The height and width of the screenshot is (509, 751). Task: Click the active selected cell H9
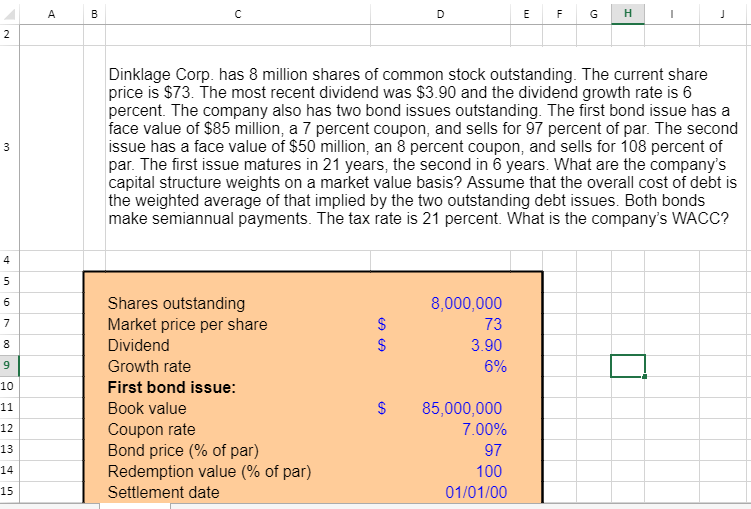pos(628,366)
